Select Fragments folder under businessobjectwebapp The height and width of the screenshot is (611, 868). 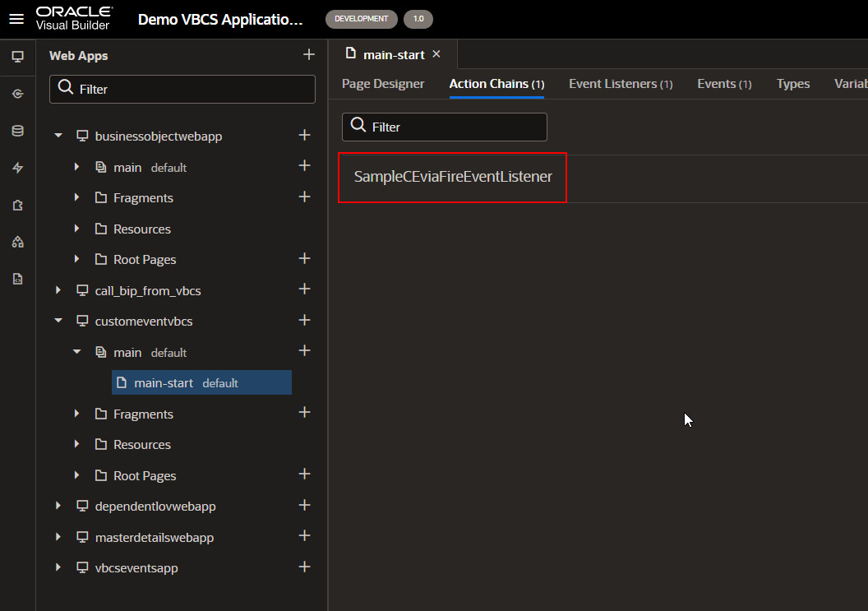pos(143,197)
